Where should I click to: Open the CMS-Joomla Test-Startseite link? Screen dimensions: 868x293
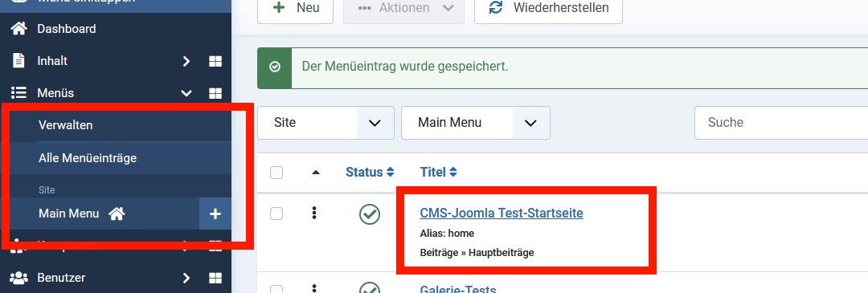pos(501,213)
